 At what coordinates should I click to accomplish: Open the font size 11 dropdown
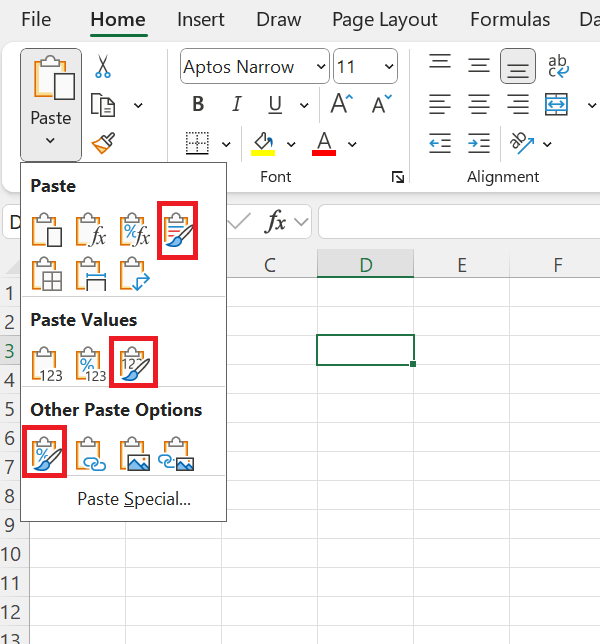point(389,67)
